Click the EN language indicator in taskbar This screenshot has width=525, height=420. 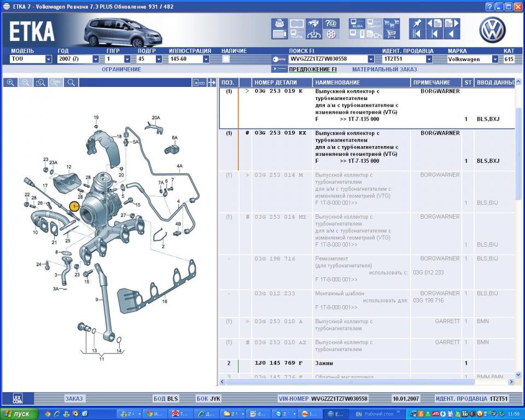(359, 414)
